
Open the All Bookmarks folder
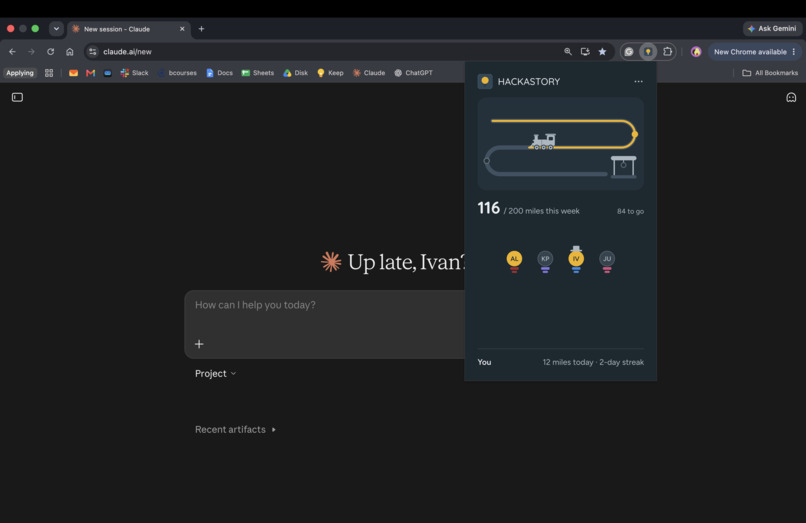click(770, 73)
